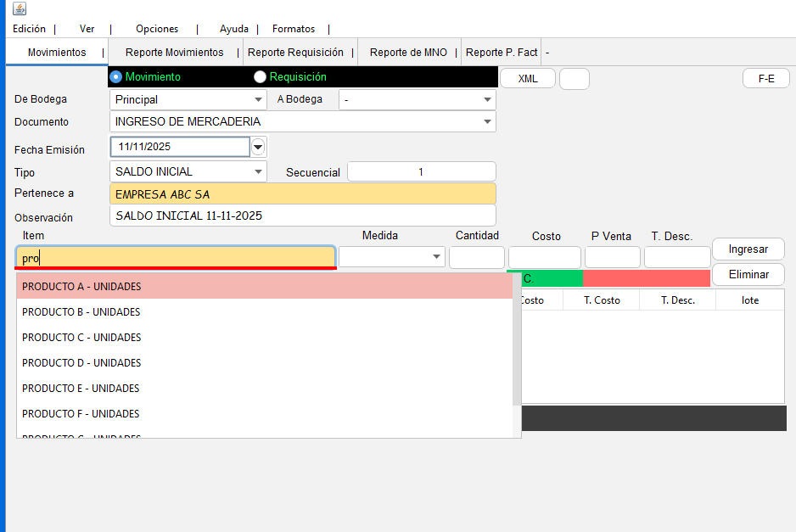Image resolution: width=796 pixels, height=532 pixels.
Task: Select the Movimiento radio button
Action: (116, 77)
